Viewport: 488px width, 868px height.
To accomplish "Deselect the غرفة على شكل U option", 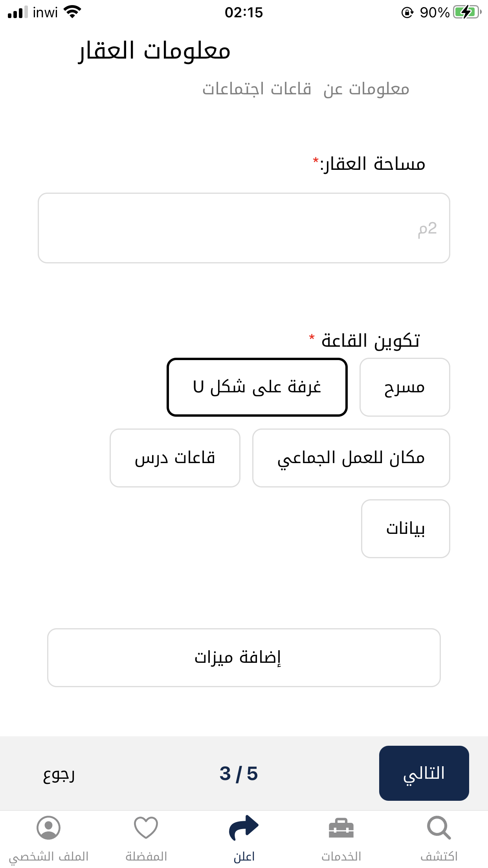I will click(257, 387).
